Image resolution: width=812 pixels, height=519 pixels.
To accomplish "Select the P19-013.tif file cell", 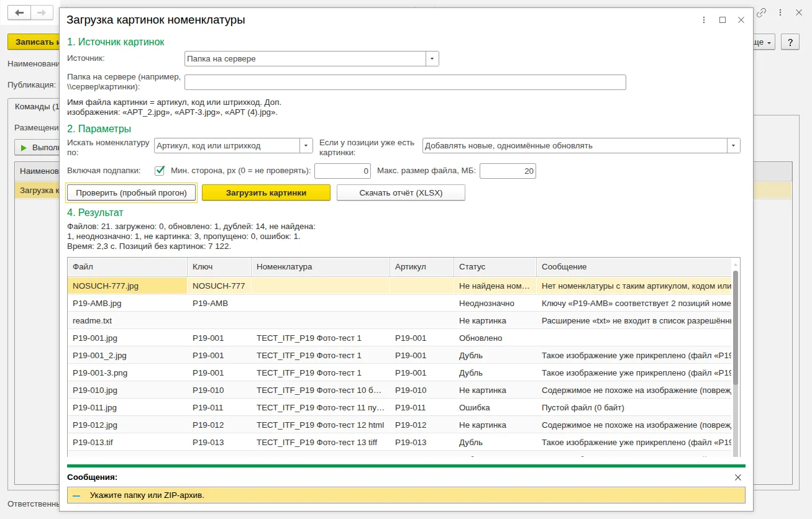I will tap(127, 443).
